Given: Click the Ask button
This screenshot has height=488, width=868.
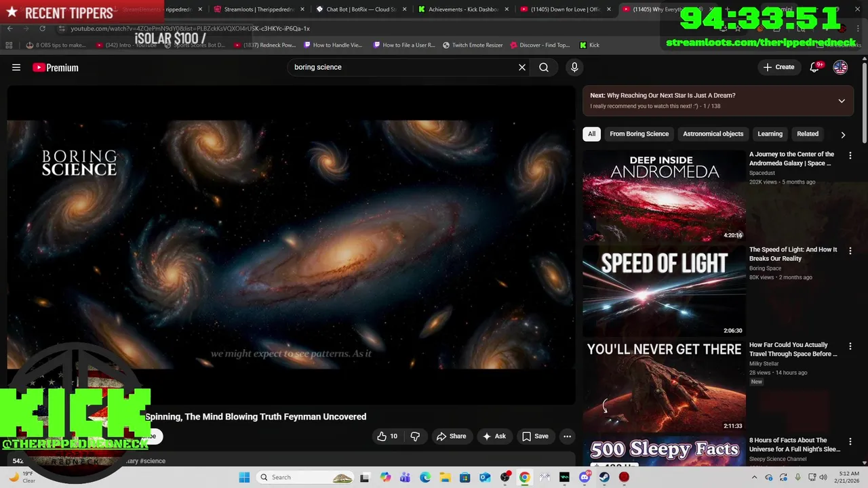Looking at the screenshot, I should pos(494,436).
